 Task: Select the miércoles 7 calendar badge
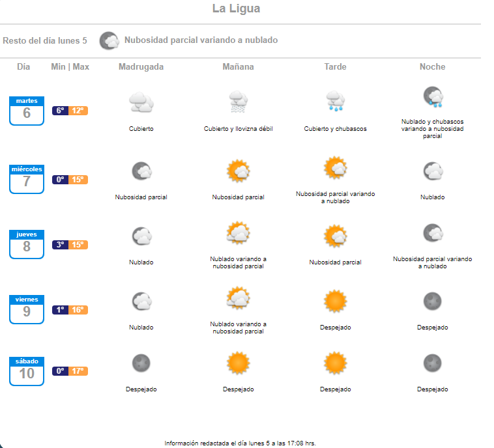click(x=27, y=179)
